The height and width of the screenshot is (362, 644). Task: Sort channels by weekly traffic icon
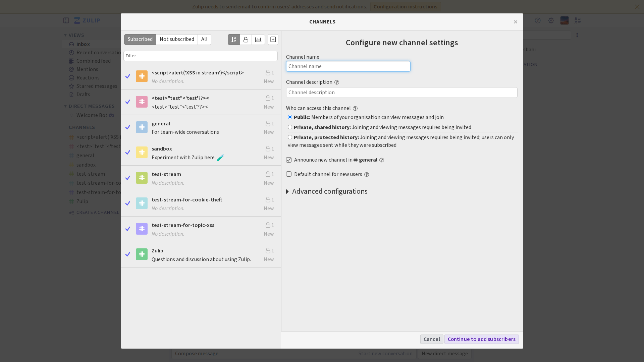pos(258,40)
